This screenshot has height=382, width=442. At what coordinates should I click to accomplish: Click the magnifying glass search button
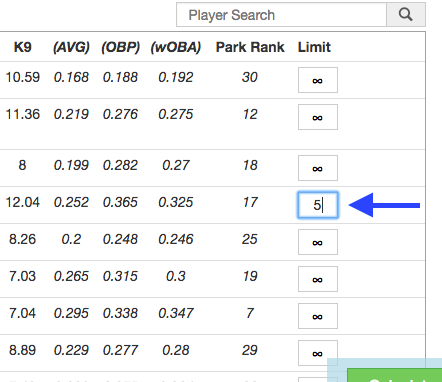tap(406, 15)
